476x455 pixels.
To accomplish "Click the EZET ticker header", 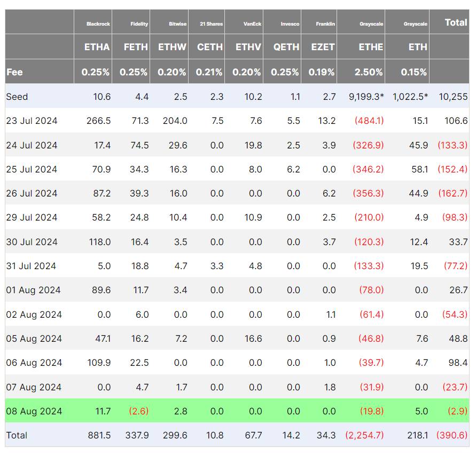I will (x=323, y=47).
